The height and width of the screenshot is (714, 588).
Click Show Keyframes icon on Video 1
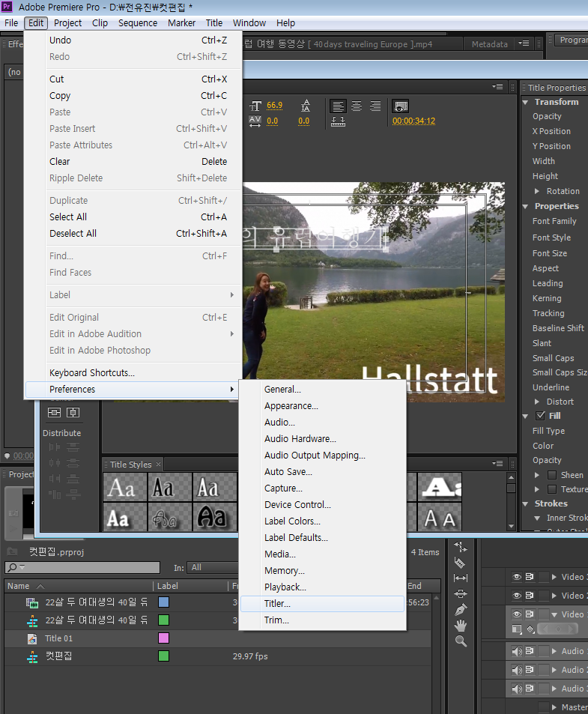(530, 629)
